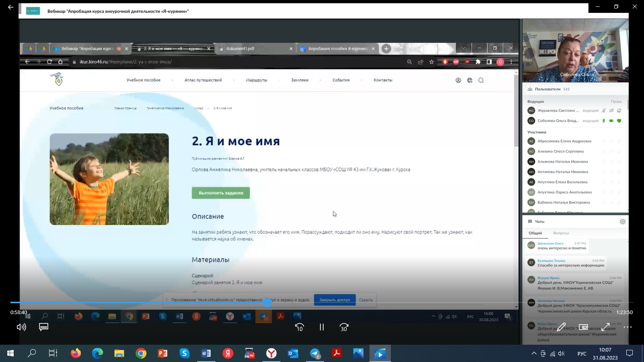The height and width of the screenshot is (362, 644).
Task: Skip forward 30 seconds
Action: [x=344, y=327]
